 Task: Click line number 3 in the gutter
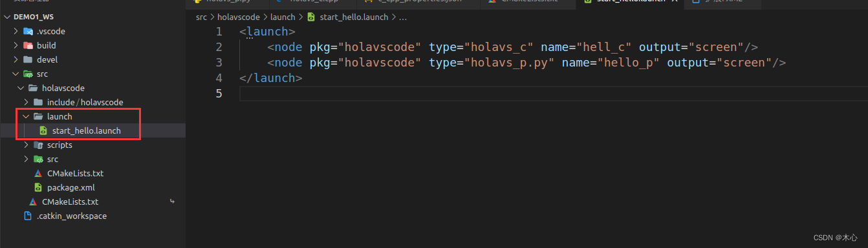click(219, 62)
